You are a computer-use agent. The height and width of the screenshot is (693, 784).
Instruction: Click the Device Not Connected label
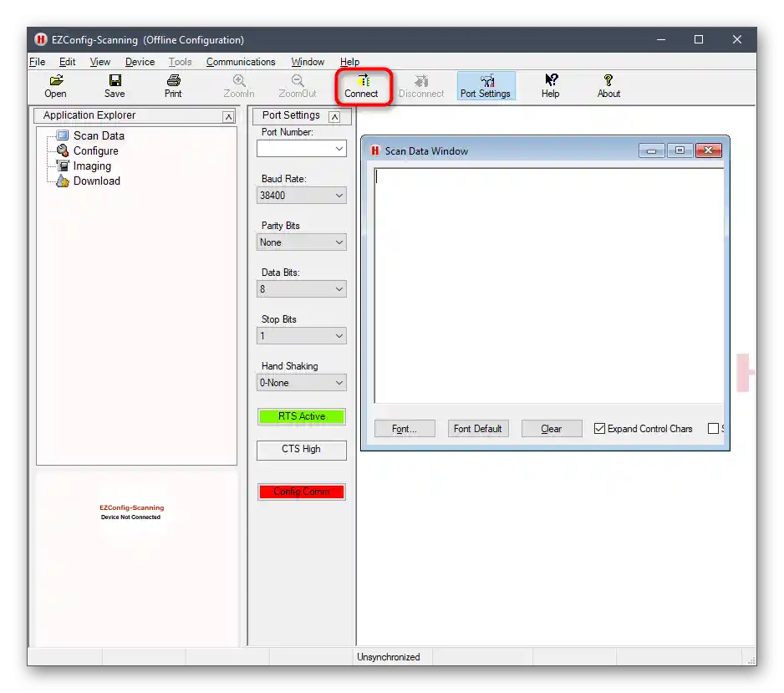click(130, 517)
